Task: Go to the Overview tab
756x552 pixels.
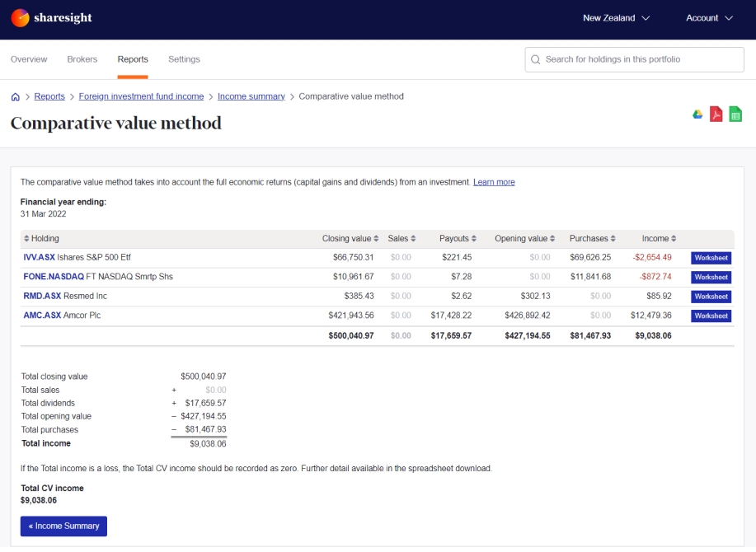Action: [29, 59]
